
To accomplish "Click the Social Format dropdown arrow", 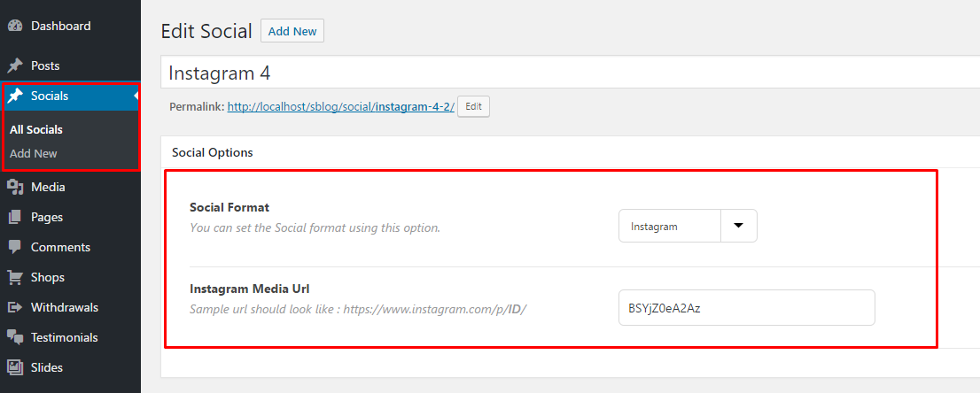I will point(739,226).
